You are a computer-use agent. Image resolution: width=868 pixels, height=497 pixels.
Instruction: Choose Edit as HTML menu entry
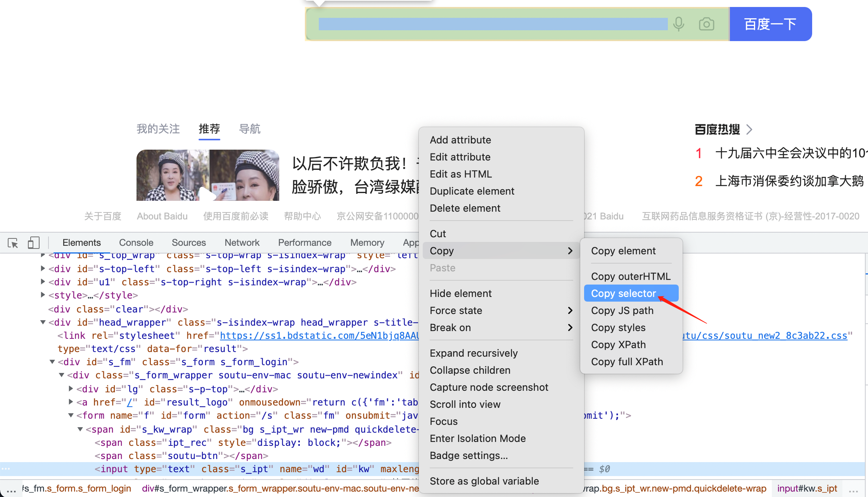click(x=501, y=174)
